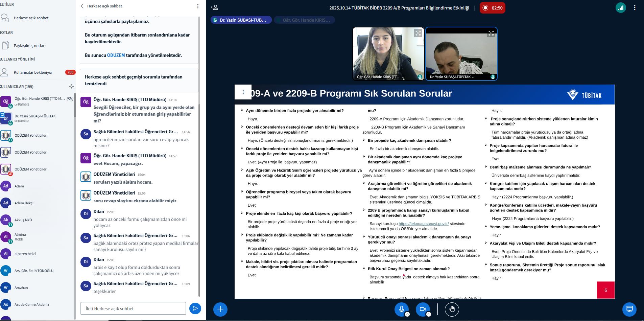The width and height of the screenshot is (644, 321).
Task: Toggle the raise hand button
Action: click(x=452, y=309)
